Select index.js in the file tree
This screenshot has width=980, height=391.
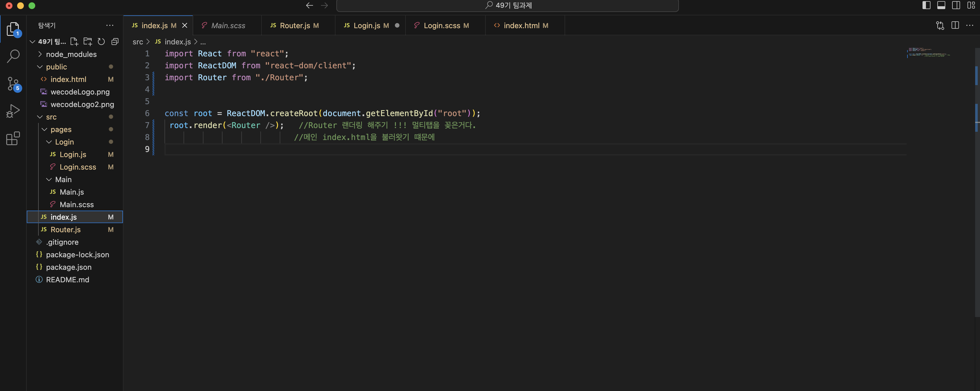point(75,217)
